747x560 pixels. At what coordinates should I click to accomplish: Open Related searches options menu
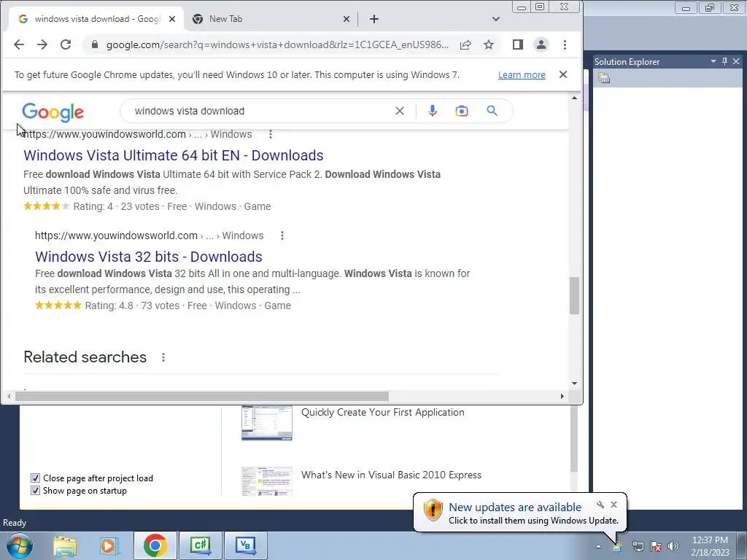click(x=163, y=357)
